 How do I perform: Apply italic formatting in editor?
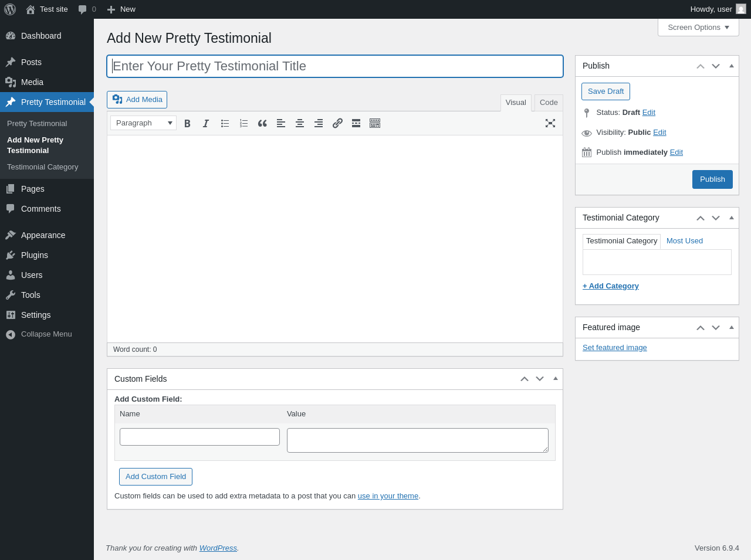point(206,123)
